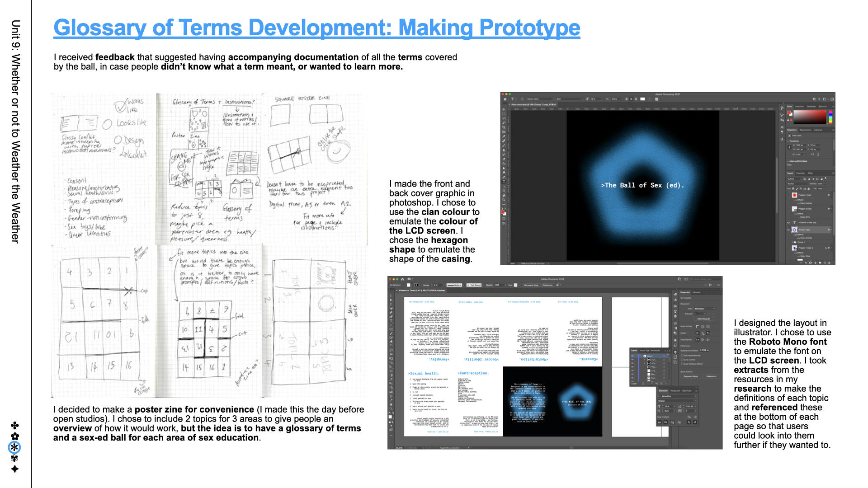Viewport: 868px width, 488px height.
Task: Switch to the Channels tab
Action: (x=801, y=173)
